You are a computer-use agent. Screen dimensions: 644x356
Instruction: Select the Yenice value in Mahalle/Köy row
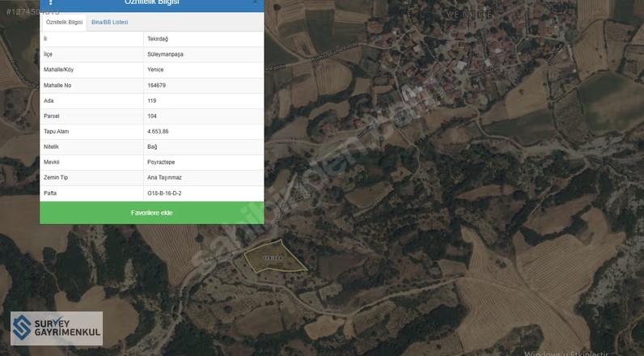155,70
